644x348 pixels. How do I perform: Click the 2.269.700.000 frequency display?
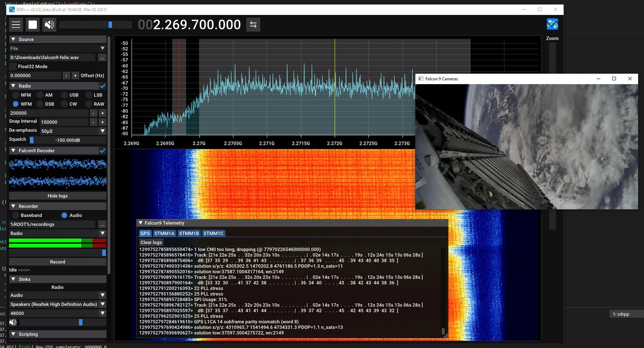(x=189, y=25)
